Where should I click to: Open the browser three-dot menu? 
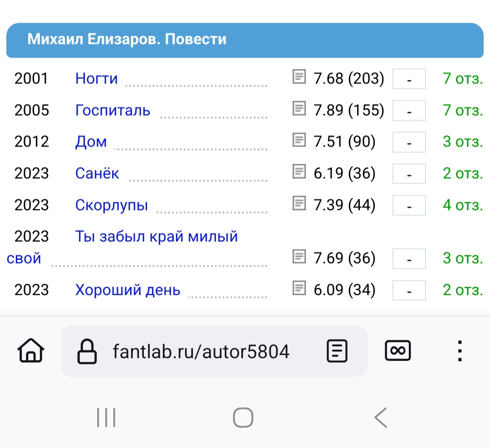point(460,351)
